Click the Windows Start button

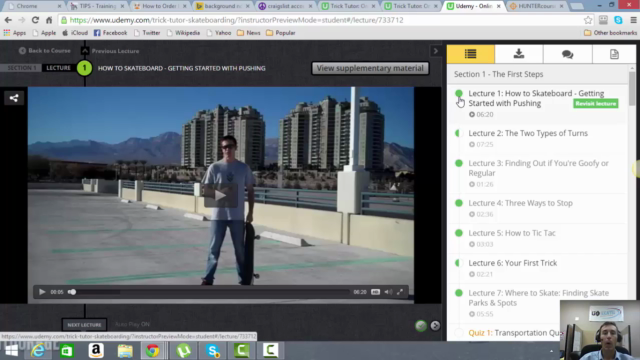11,351
